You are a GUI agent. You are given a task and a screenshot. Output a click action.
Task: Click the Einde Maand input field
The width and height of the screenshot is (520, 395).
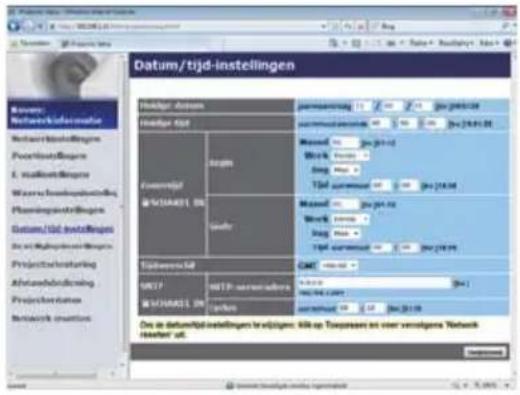pyautogui.click(x=345, y=204)
